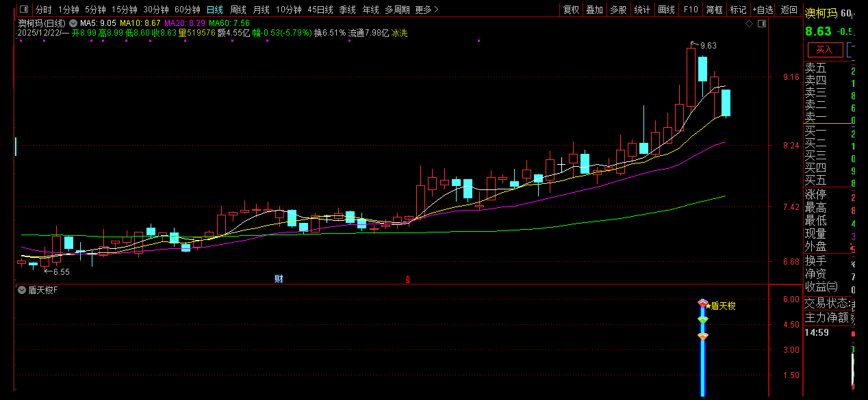Toggle the right panel icon near the diamond
The width and height of the screenshot is (868, 400).
(763, 23)
